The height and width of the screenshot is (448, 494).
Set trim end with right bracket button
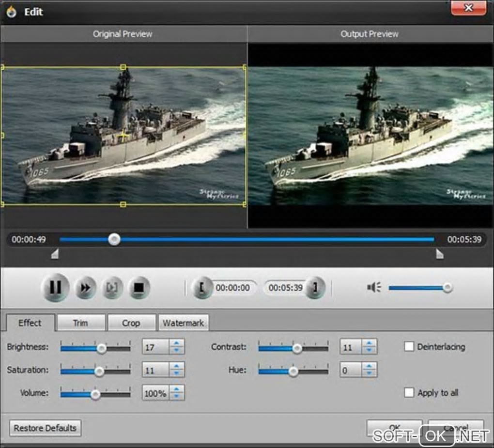(x=315, y=288)
